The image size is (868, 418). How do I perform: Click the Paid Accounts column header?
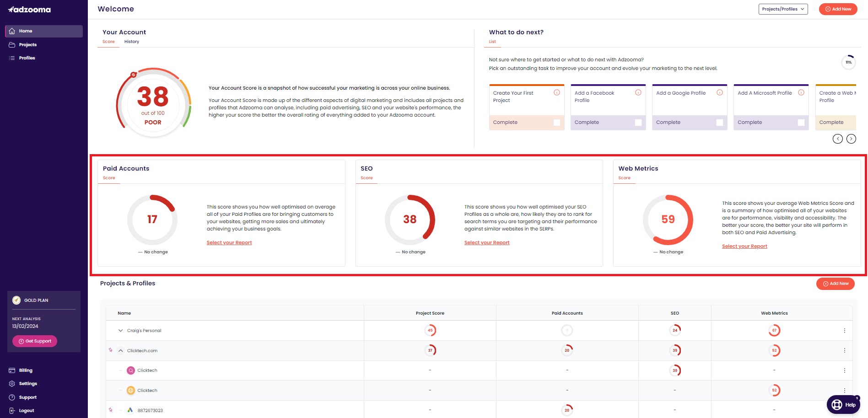(x=567, y=313)
